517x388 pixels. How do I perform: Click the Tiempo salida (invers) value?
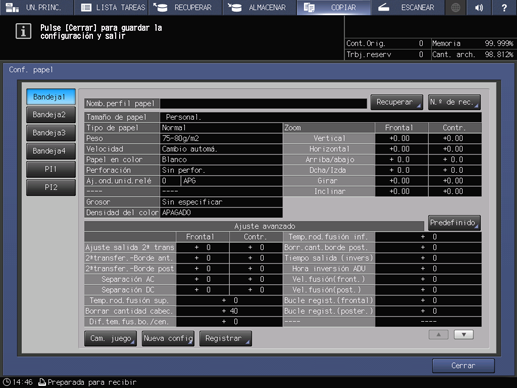tap(428, 258)
